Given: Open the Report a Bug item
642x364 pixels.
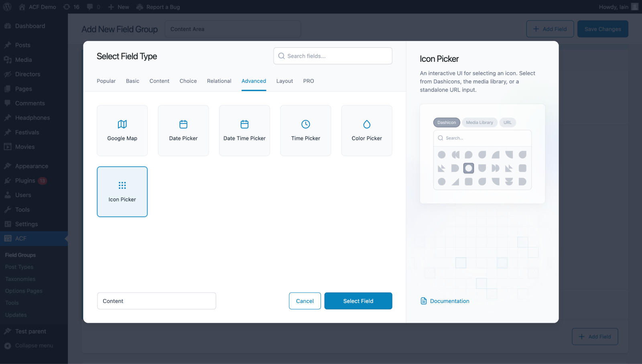Looking at the screenshot, I should [x=158, y=6].
